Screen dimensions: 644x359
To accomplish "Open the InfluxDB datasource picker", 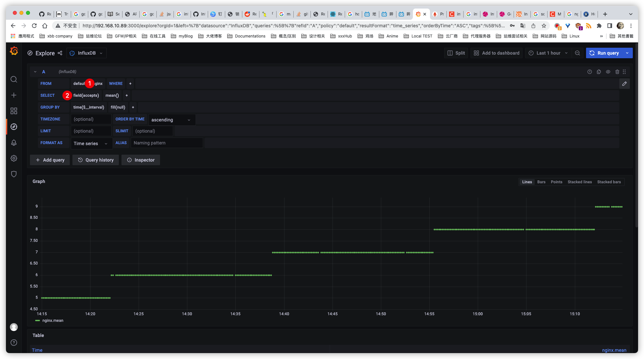I will point(87,53).
